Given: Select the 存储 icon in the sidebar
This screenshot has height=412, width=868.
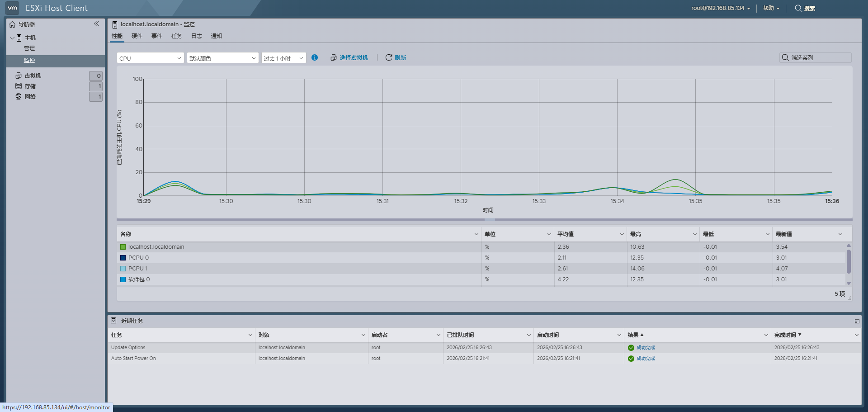Looking at the screenshot, I should click(19, 86).
